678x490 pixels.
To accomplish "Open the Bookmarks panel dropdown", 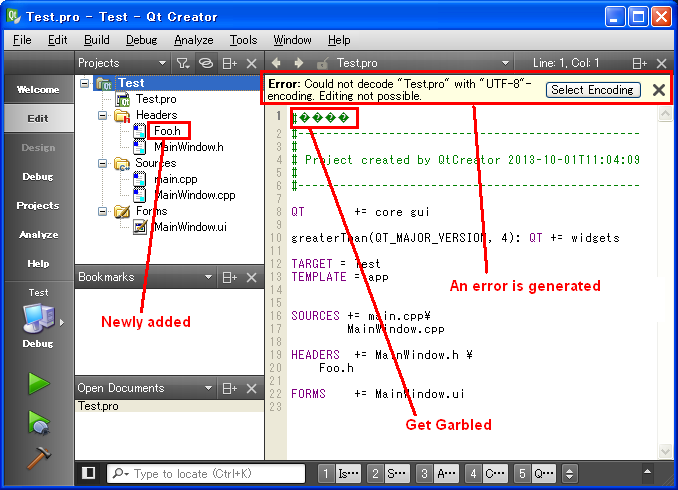I will [209, 277].
